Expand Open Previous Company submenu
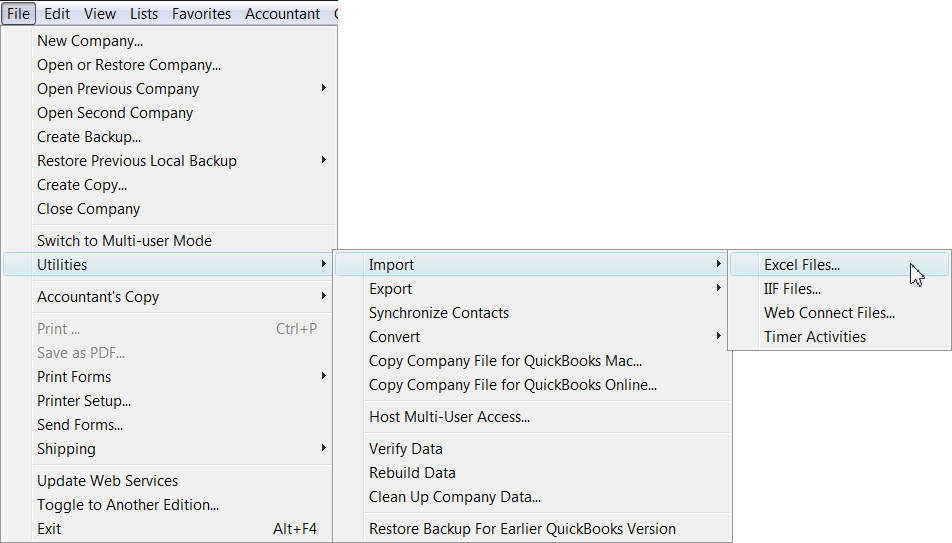Viewport: 952px width, 543px height. click(118, 89)
